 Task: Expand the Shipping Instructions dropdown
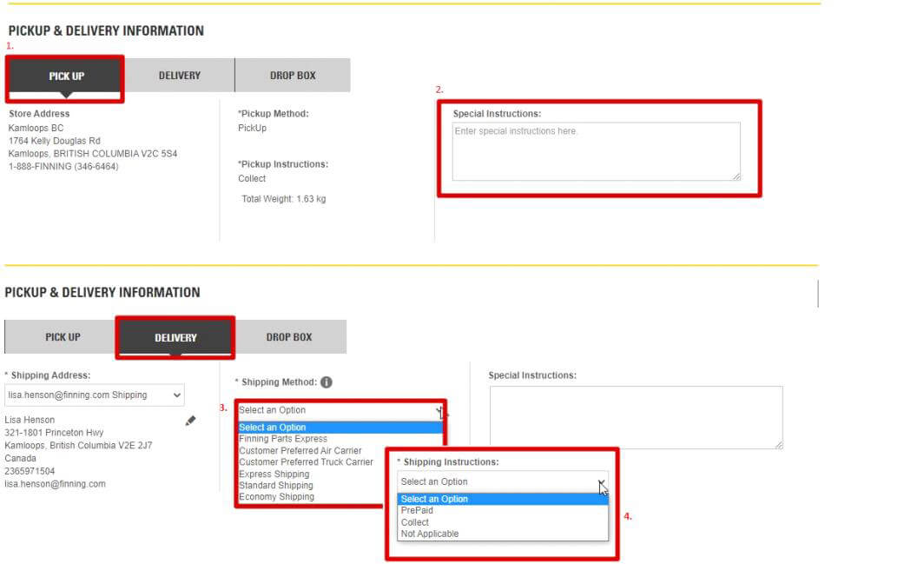point(502,481)
